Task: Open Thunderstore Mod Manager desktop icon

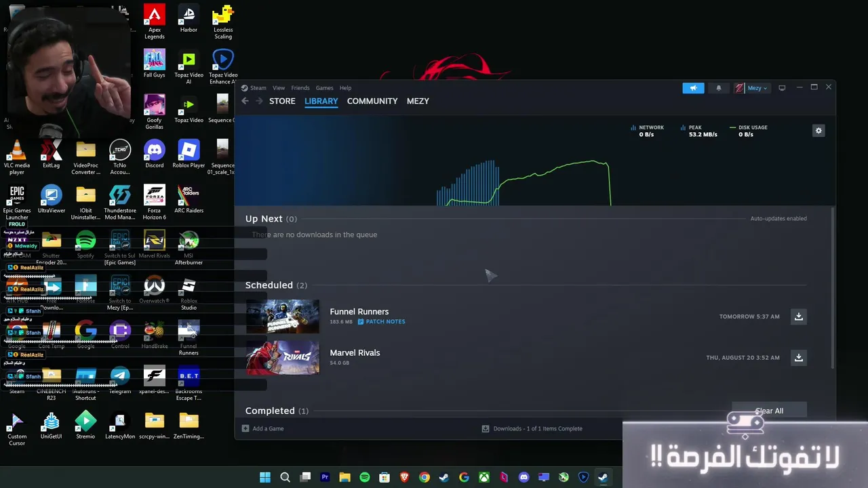Action: [120, 203]
